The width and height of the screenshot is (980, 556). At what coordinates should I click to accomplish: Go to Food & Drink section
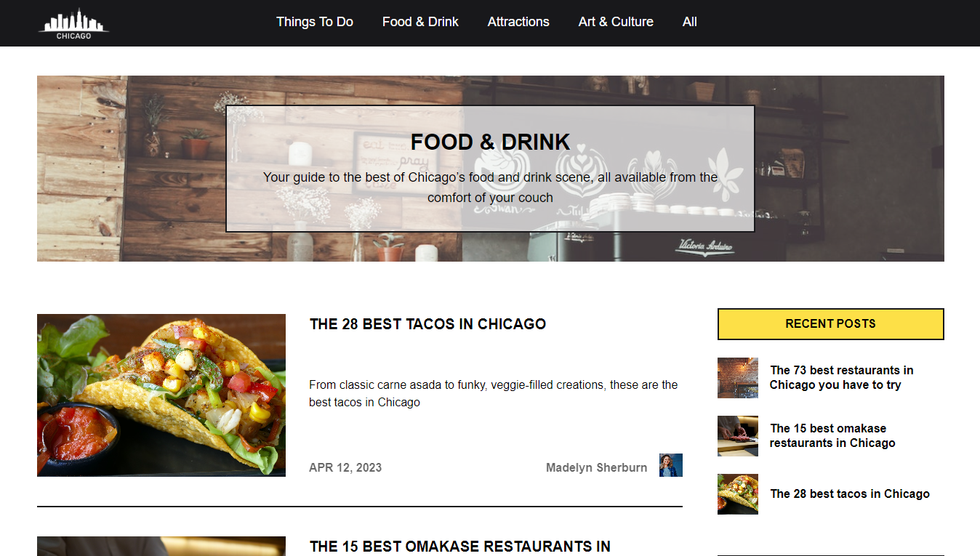point(420,22)
